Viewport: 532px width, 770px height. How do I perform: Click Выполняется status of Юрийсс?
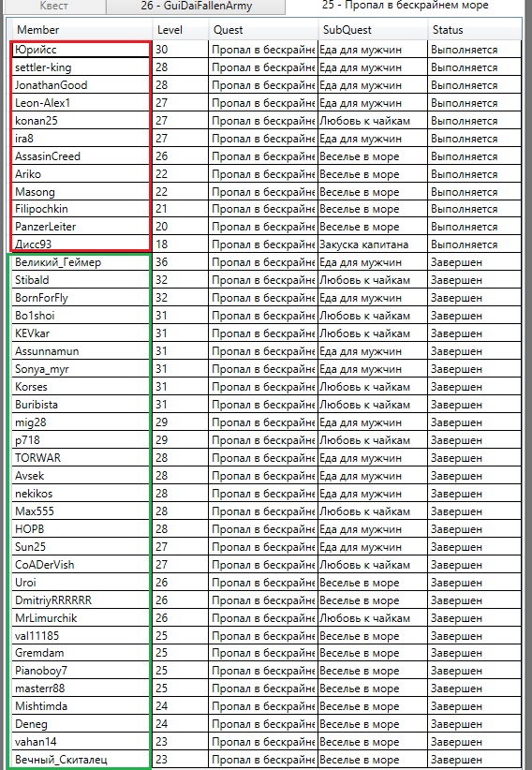point(475,50)
